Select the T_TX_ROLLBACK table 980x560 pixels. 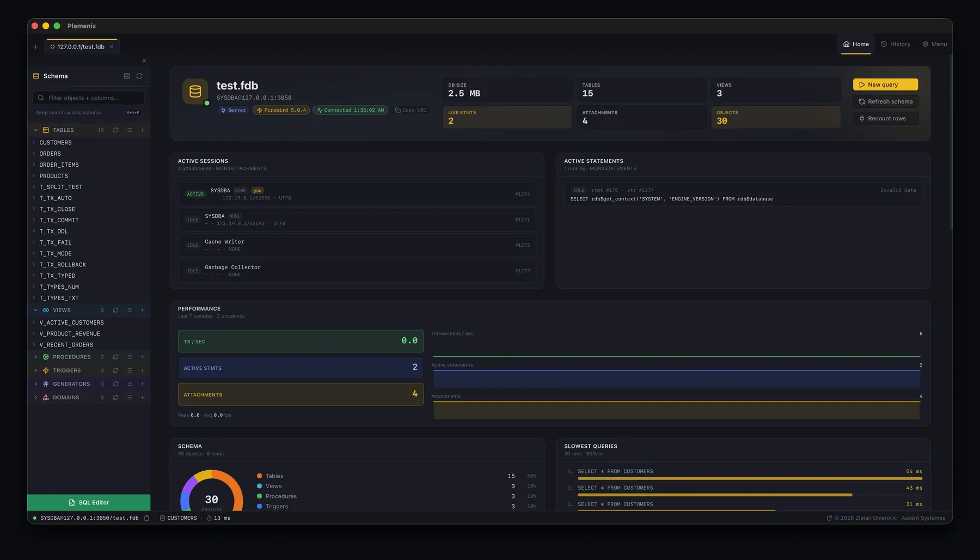63,265
